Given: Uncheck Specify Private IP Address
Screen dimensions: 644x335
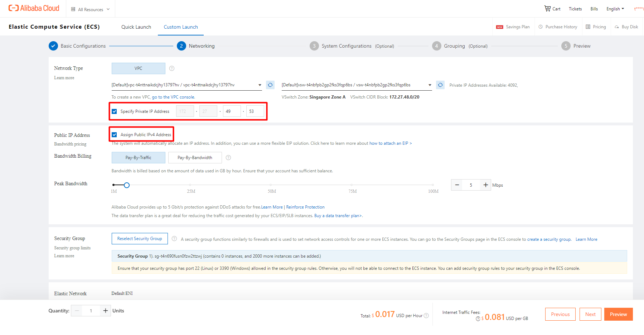Looking at the screenshot, I should (114, 111).
